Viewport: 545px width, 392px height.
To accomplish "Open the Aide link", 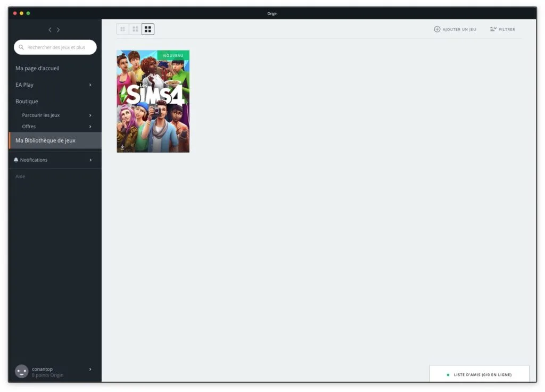I will (20, 177).
